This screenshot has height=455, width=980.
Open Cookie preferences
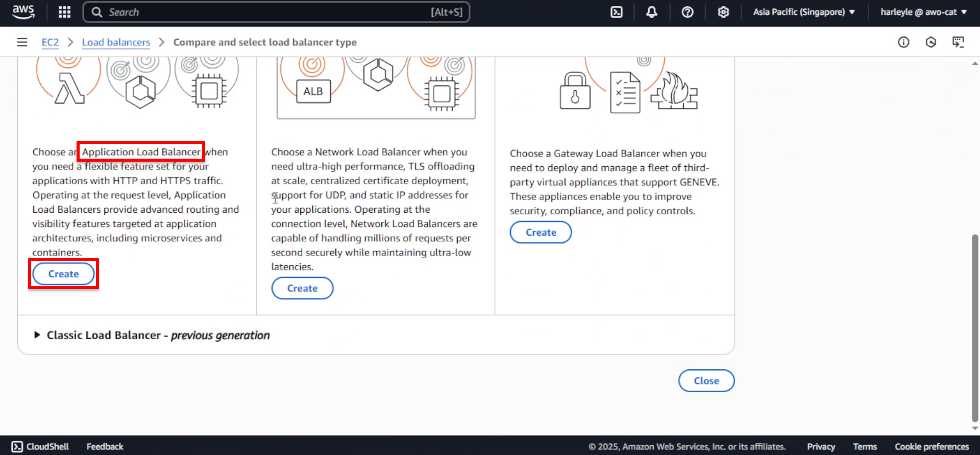pyautogui.click(x=932, y=446)
